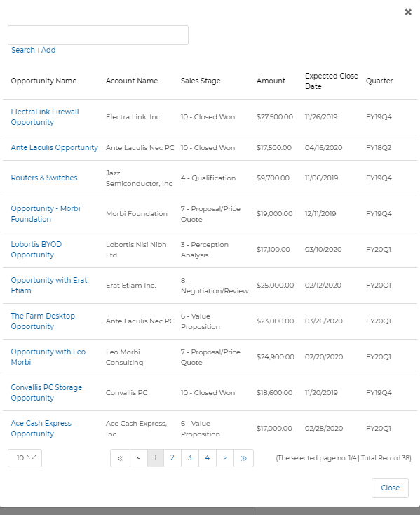Click account name Electra Link, Inc
Image resolution: width=420 pixels, height=515 pixels.
(133, 117)
